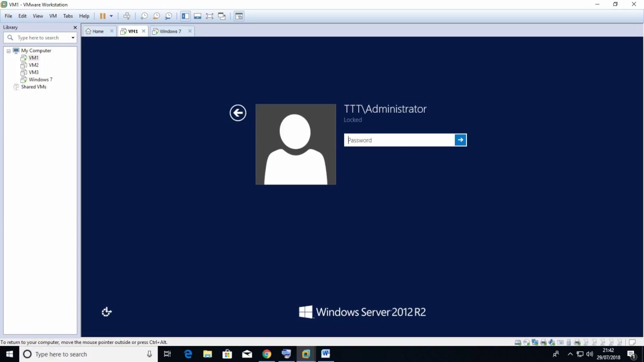Show hidden system tray icons
644x362 pixels.
[x=570, y=354]
